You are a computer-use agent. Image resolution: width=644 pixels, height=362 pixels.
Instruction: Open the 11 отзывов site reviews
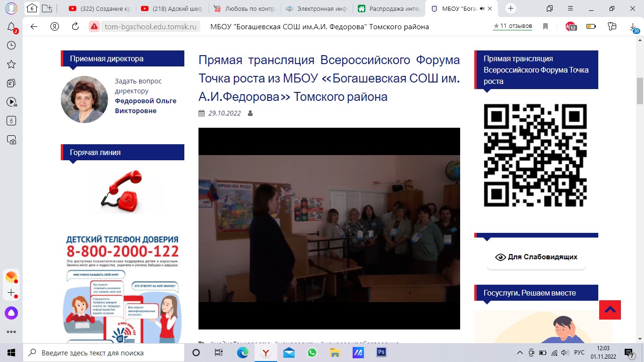(513, 26)
